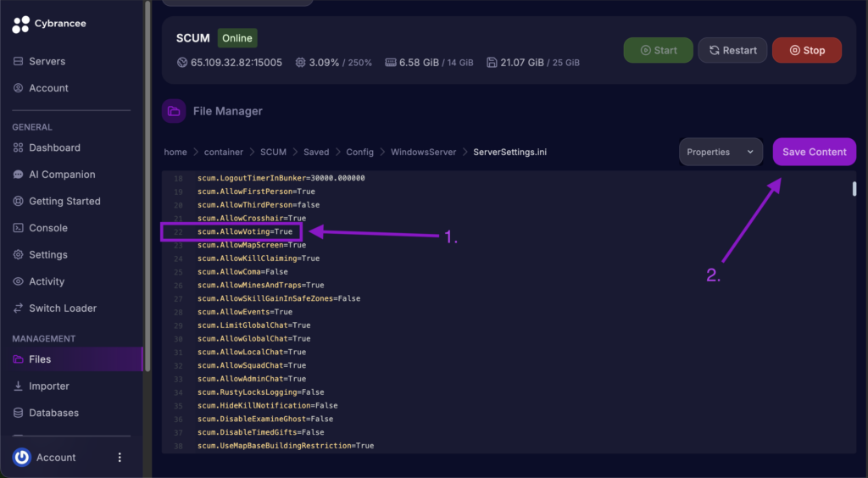This screenshot has width=868, height=478.
Task: Select Console in sidebar
Action: pyautogui.click(x=48, y=228)
